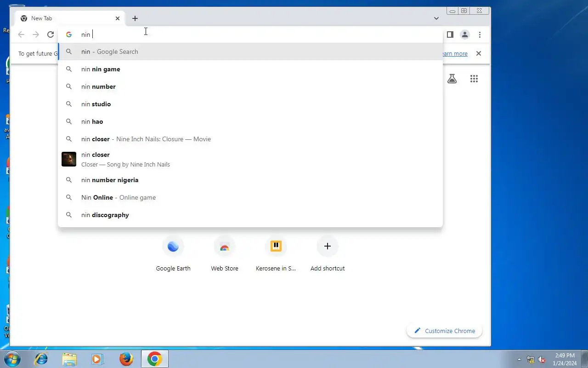Pick the 'nin studio' suggestion
Screen dimensions: 588x368
tap(250, 104)
